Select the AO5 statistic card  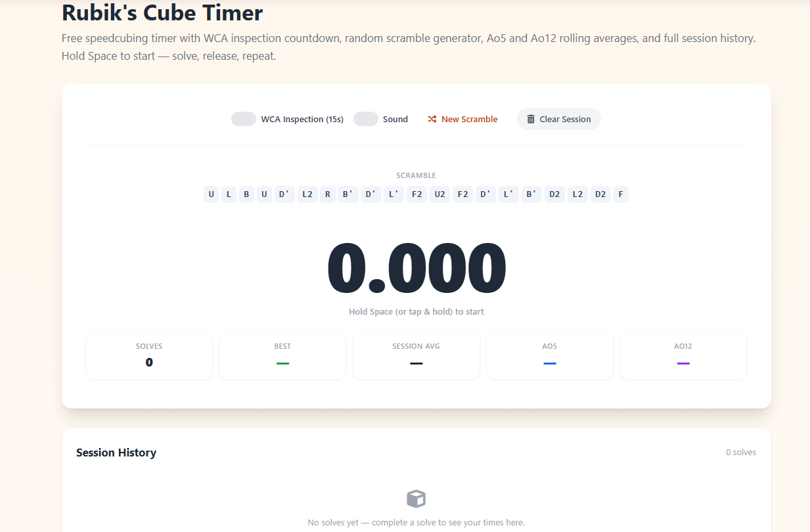(x=549, y=355)
